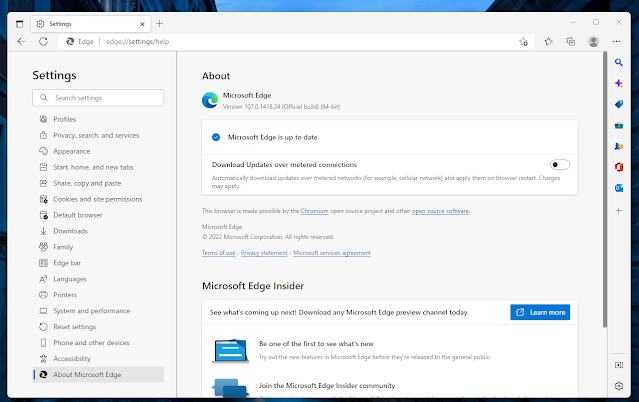Viewport: 639px width, 402px height.
Task: Toggle Download Updates over metered connections
Action: coord(560,164)
